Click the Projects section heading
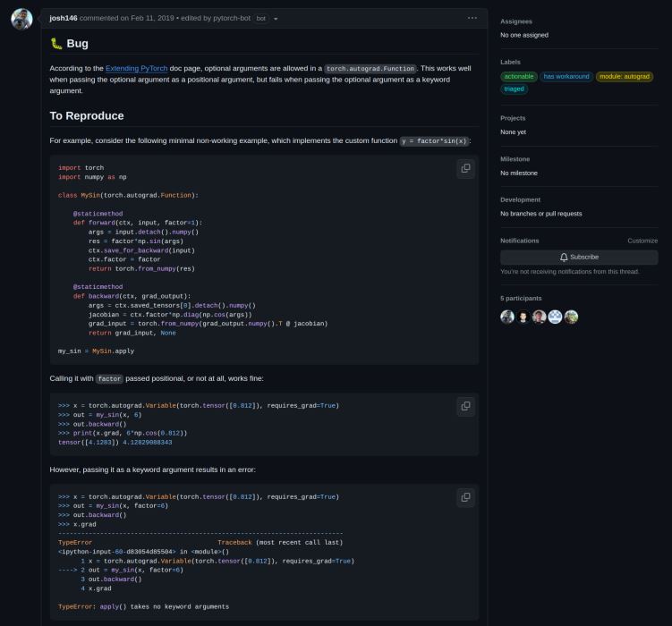 [513, 118]
